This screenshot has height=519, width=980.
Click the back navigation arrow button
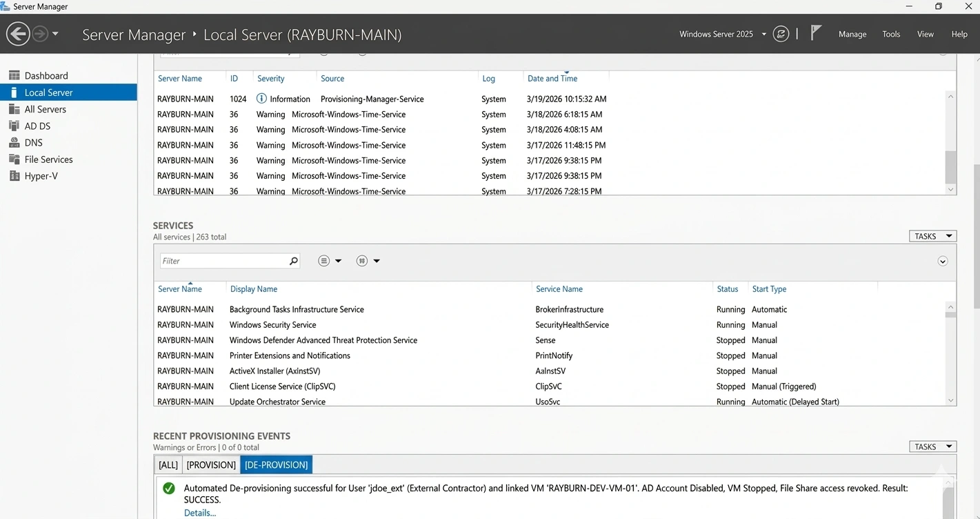[x=19, y=34]
